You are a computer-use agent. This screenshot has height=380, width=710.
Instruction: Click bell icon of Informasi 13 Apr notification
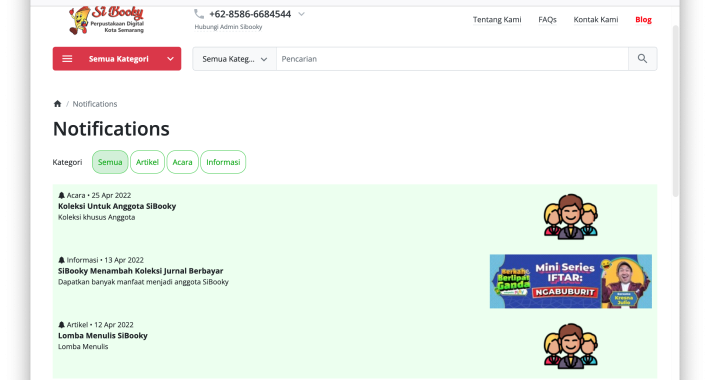point(62,260)
